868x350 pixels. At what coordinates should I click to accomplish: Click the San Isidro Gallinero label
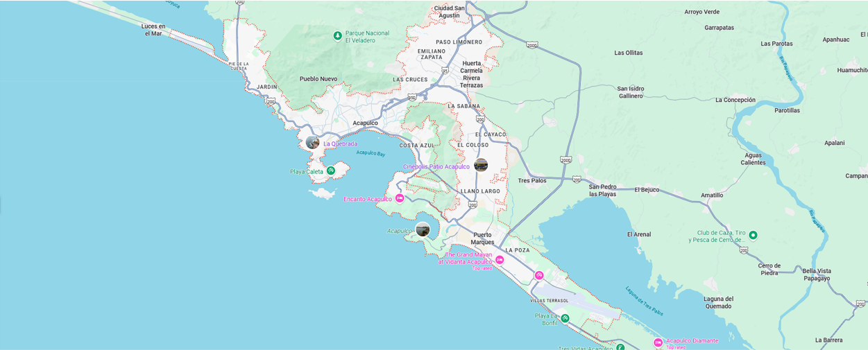tap(631, 92)
